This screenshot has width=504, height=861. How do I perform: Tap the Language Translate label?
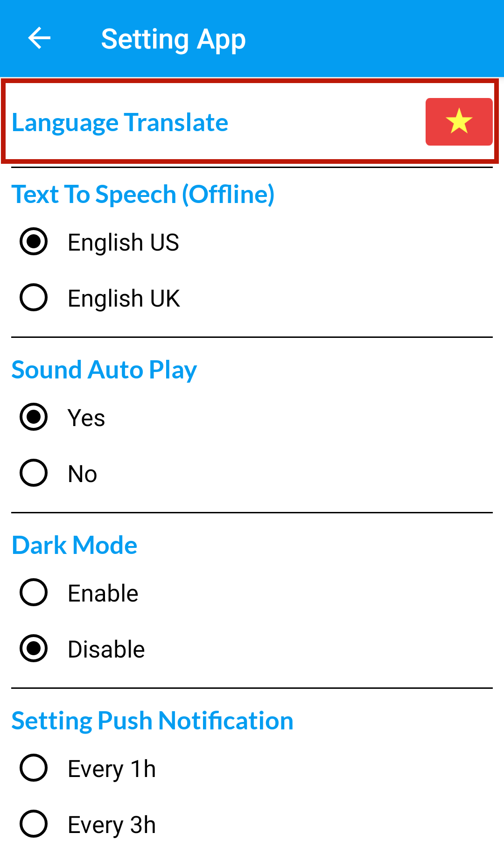point(120,123)
